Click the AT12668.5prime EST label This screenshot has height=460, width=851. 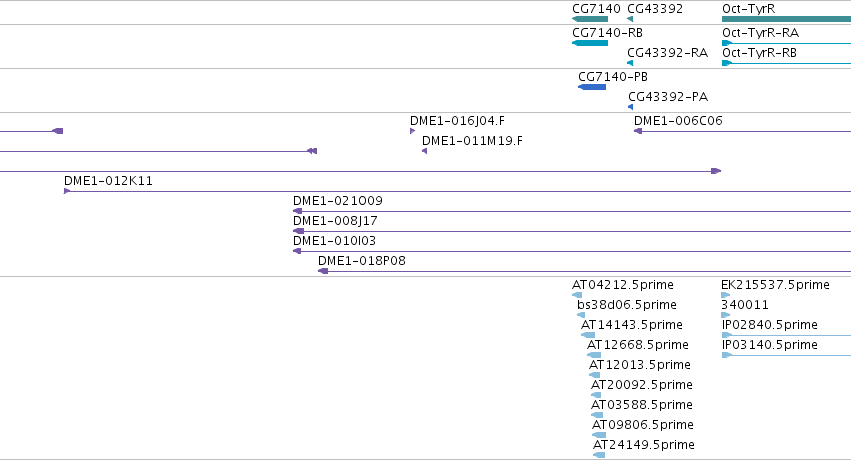638,345
